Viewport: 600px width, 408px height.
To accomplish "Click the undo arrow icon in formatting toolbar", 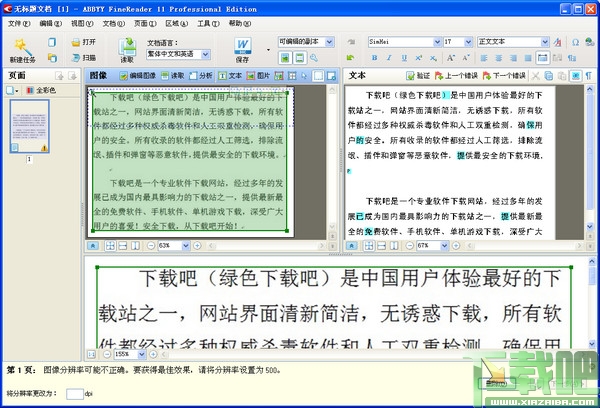I will [351, 58].
